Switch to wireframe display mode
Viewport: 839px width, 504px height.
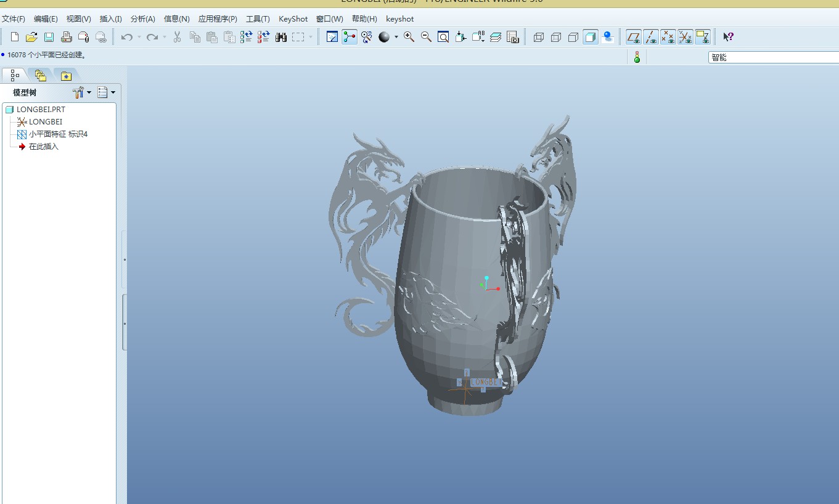[538, 38]
